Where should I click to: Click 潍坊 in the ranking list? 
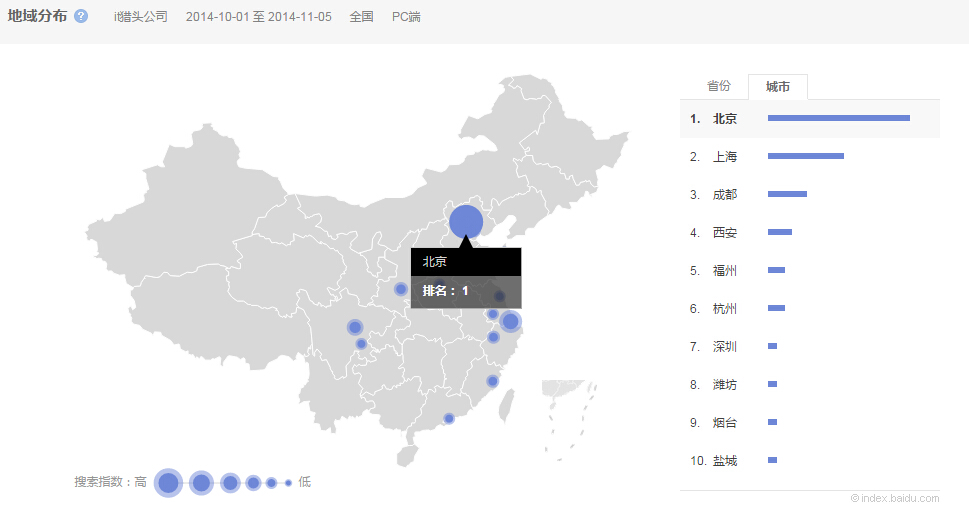724,385
